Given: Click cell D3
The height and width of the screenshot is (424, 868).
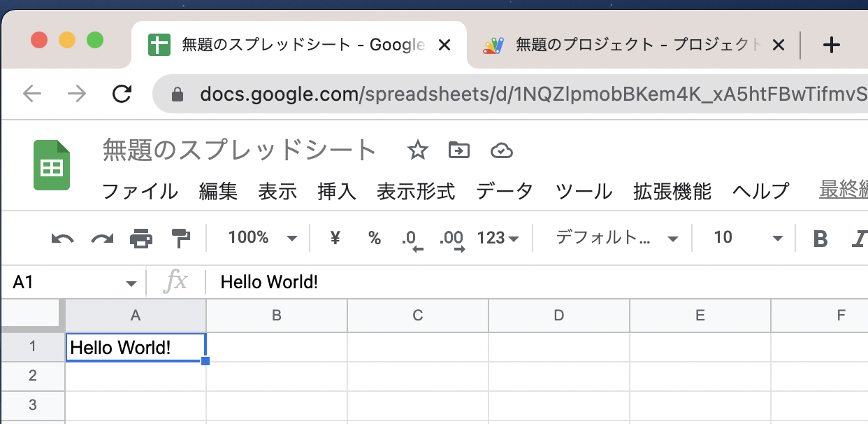Looking at the screenshot, I should click(x=559, y=405).
